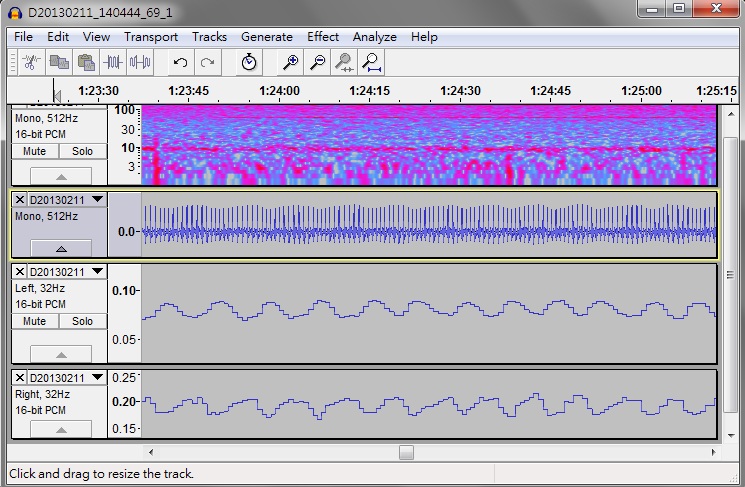Minimize the Audacity window
This screenshot has height=487, width=745.
652,9
